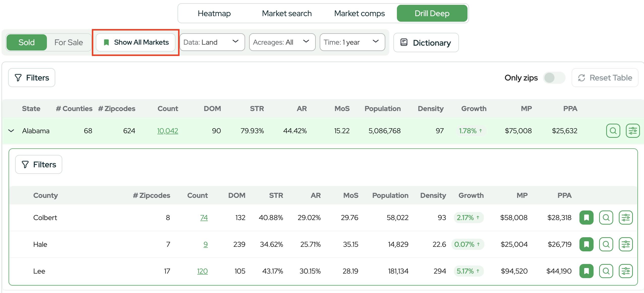Viewport: 644px width, 293px height.
Task: Collapse the Alabama state row chevron
Action: (x=11, y=131)
